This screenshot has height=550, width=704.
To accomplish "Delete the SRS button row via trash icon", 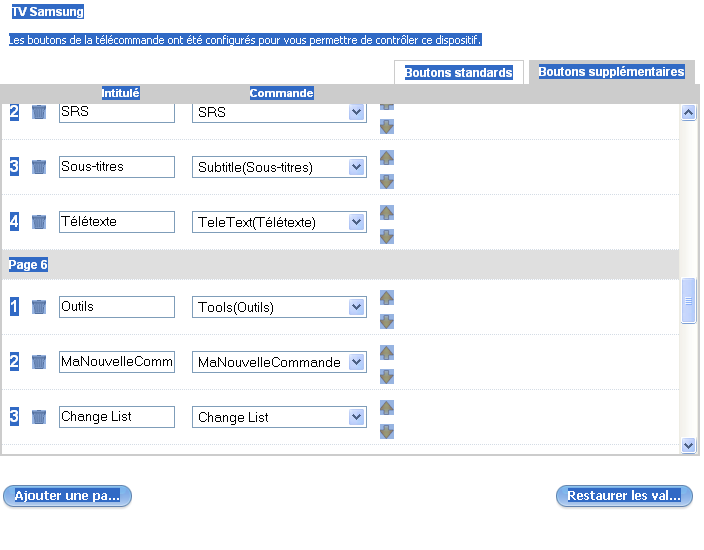I will [39, 112].
